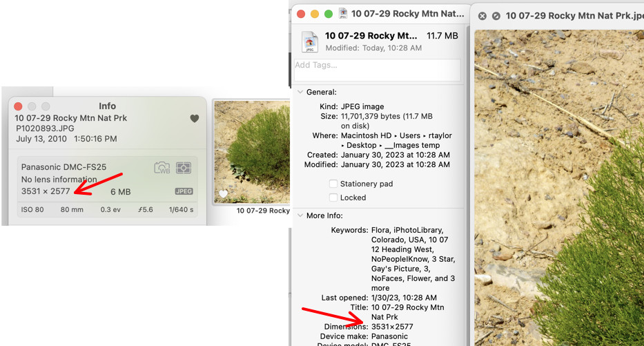Viewport: 644px width, 346px height.
Task: Close the Photos Info window
Action: pyautogui.click(x=18, y=106)
